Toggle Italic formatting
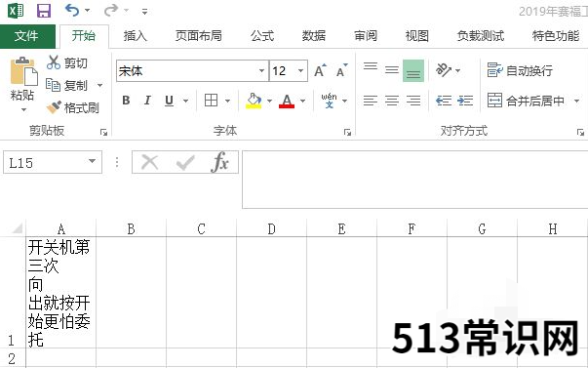The height and width of the screenshot is (368, 588). tap(147, 101)
